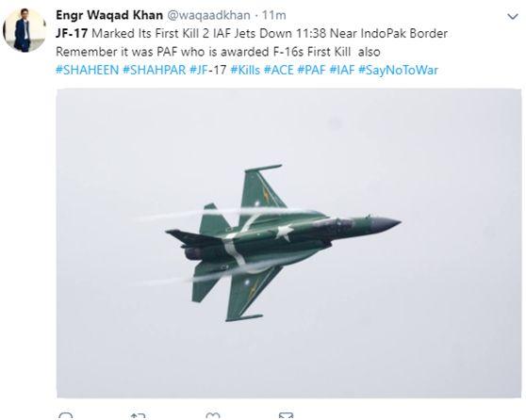Open the #SHAHPAR hashtag
The height and width of the screenshot is (420, 526).
(154, 70)
